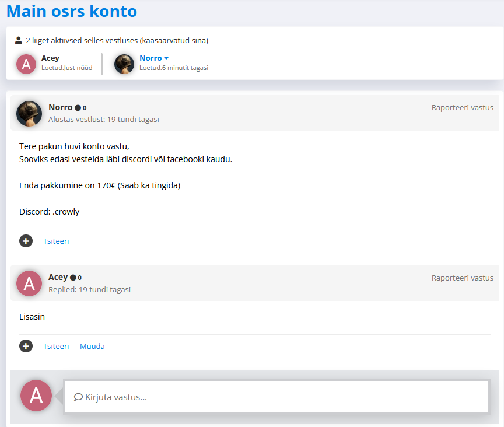Viewport: 504px width, 427px height.
Task: Click the caret arrow next to Norro
Action: (166, 58)
